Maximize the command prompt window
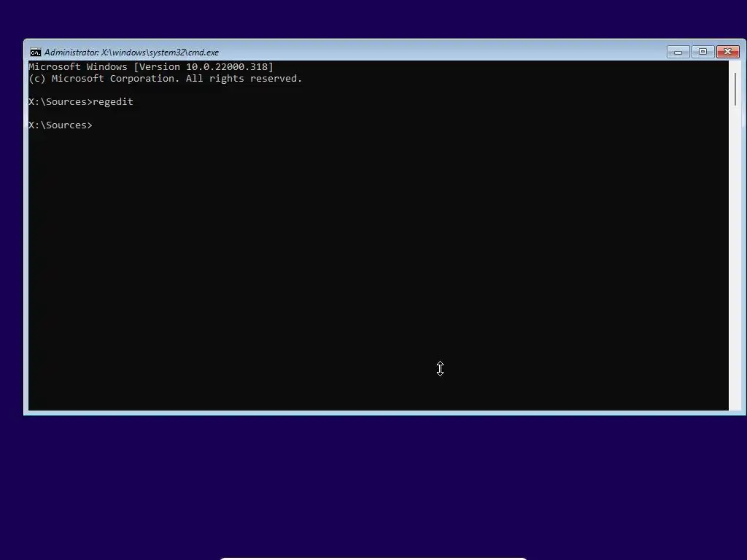 pos(703,52)
